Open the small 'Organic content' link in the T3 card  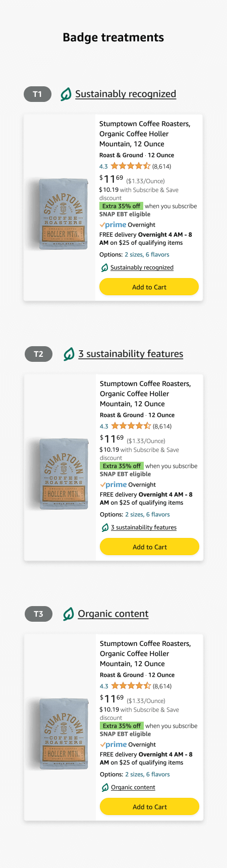tap(133, 787)
